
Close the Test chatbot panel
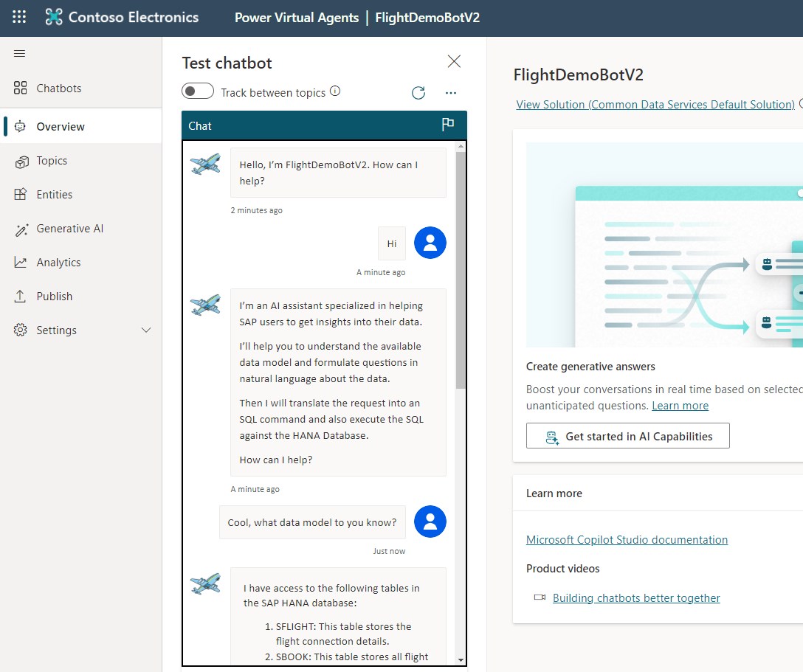(x=454, y=61)
